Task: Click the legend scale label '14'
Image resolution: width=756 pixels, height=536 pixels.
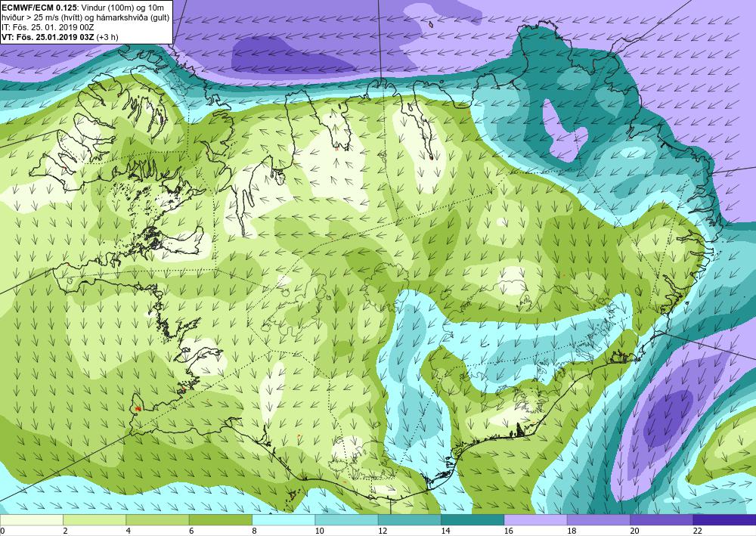Action: click(445, 531)
